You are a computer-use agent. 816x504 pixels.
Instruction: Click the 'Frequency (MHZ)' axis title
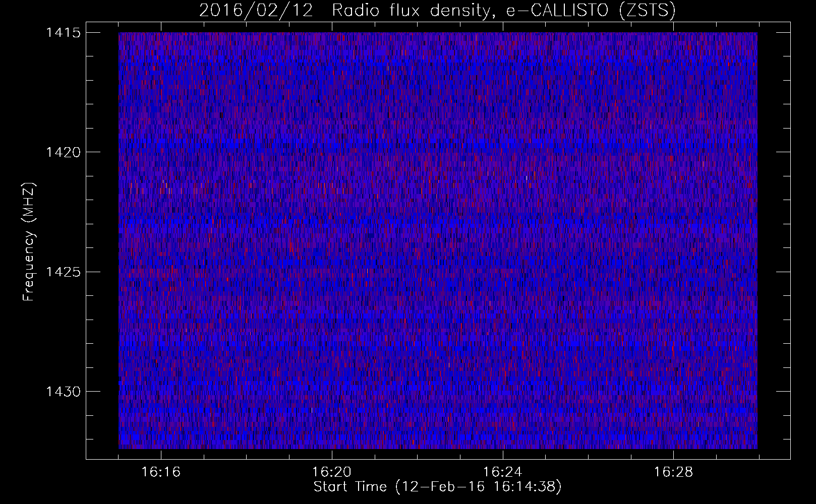[29, 242]
